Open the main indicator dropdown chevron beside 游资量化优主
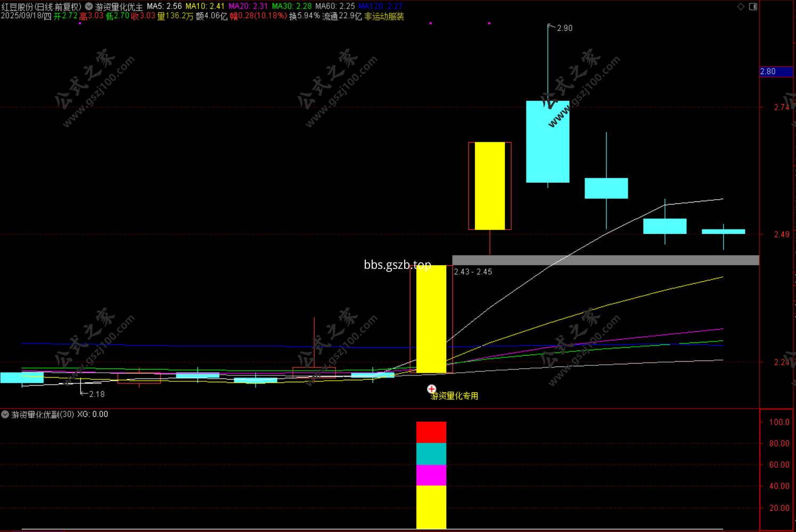The width and height of the screenshot is (796, 532). [x=89, y=7]
